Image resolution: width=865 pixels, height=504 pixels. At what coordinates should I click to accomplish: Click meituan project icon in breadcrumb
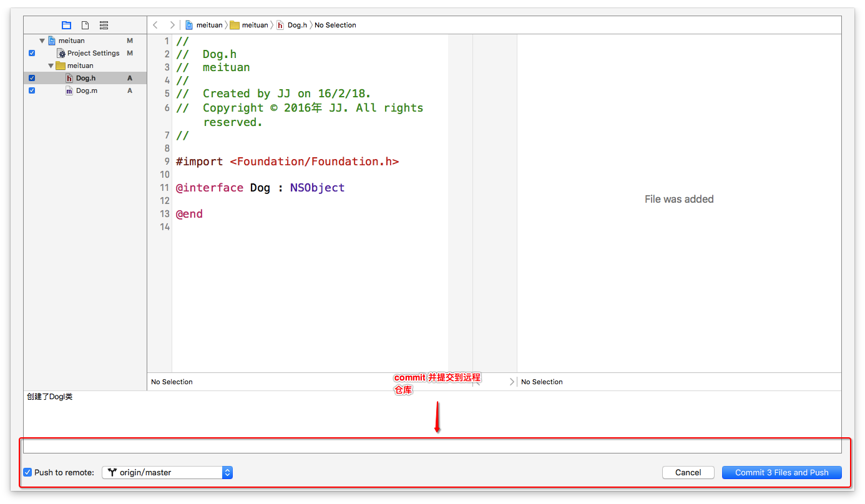[x=189, y=25]
